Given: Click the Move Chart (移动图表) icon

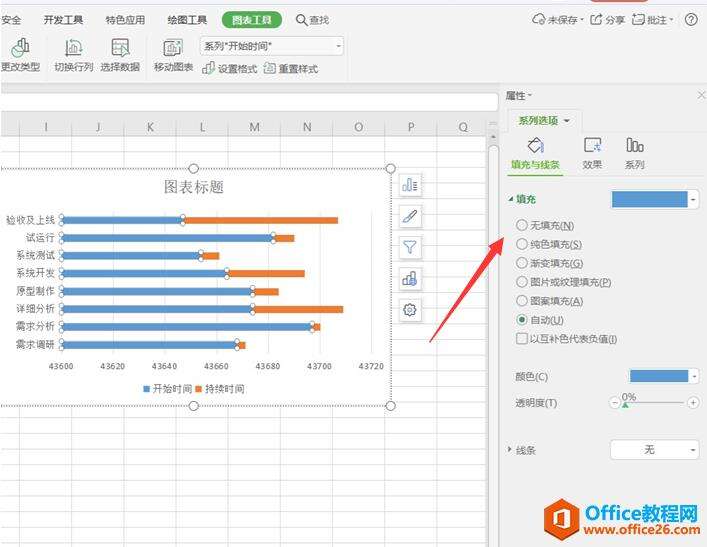Looking at the screenshot, I should 173,48.
